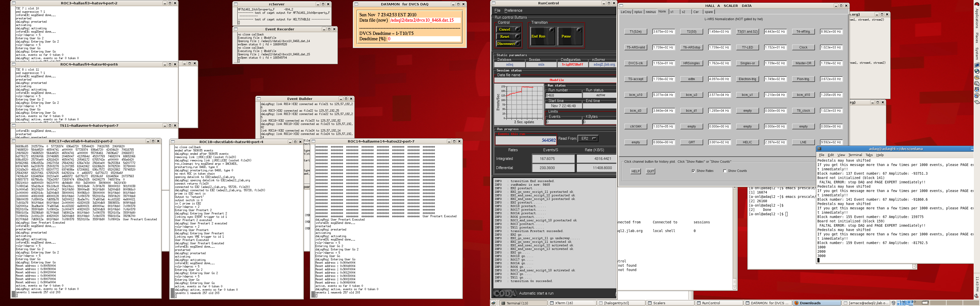The image size is (980, 306).
Task: Click the T3(S1.and.S2) channel button
Action: tap(748, 32)
